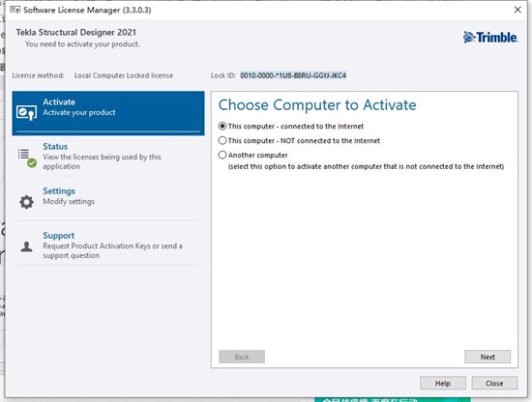Close the window with the X
This screenshot has height=402, width=532.
coord(517,10)
